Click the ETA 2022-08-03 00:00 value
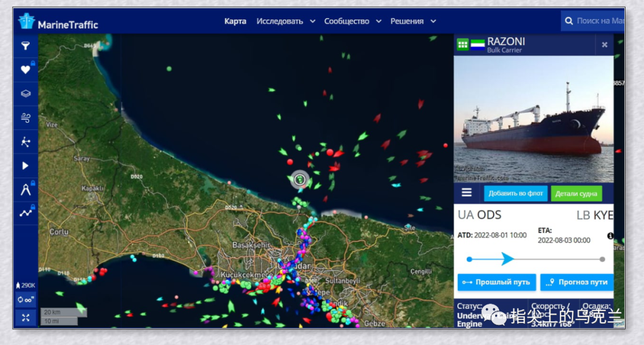Screen dimensions: 644x345 click(564, 240)
